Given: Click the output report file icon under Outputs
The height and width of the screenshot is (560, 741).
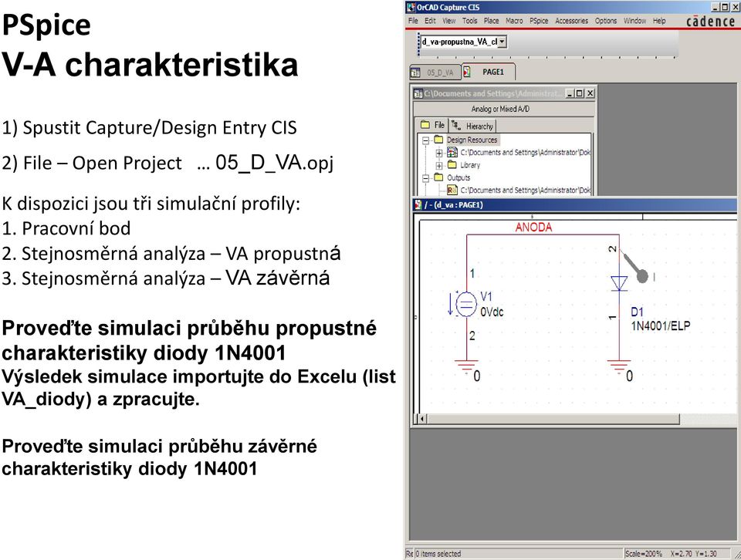Looking at the screenshot, I should pos(452,191).
